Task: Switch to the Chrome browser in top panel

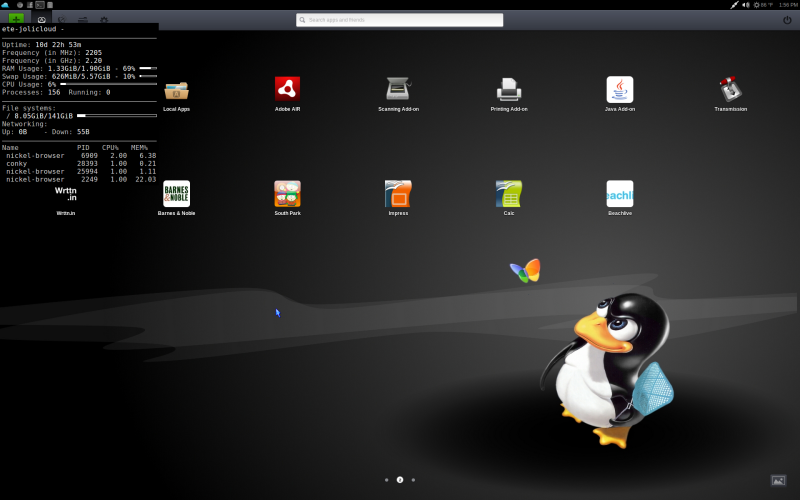Action: pos(20,5)
